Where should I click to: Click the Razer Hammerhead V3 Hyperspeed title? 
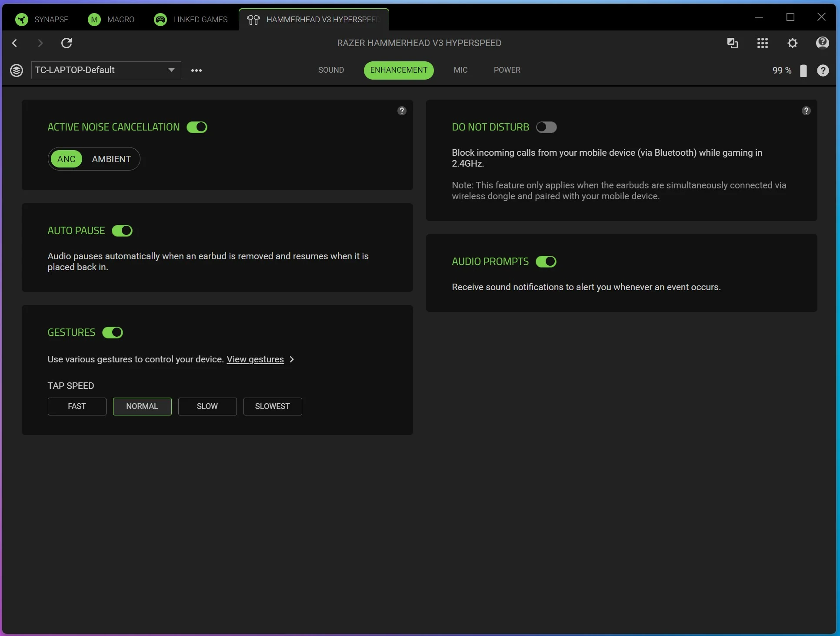419,43
